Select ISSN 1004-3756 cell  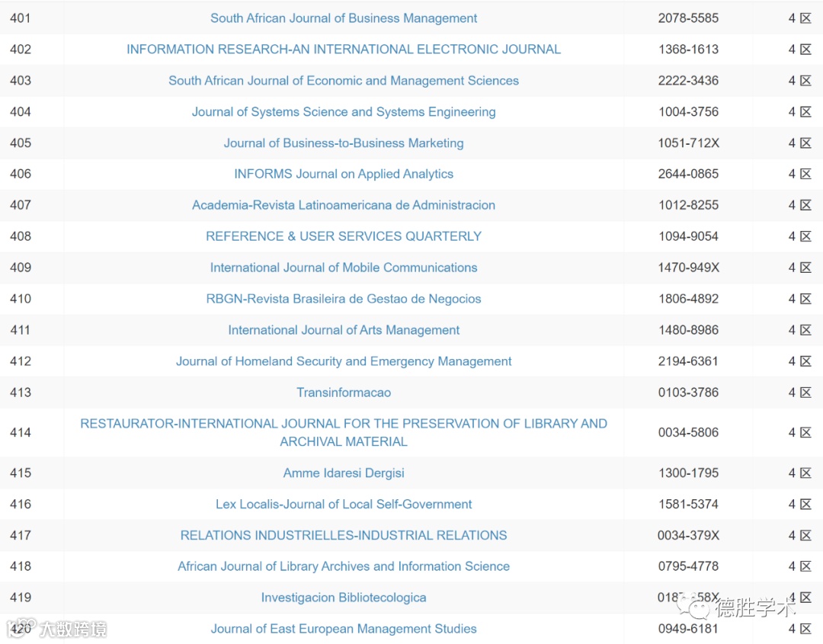(x=688, y=112)
